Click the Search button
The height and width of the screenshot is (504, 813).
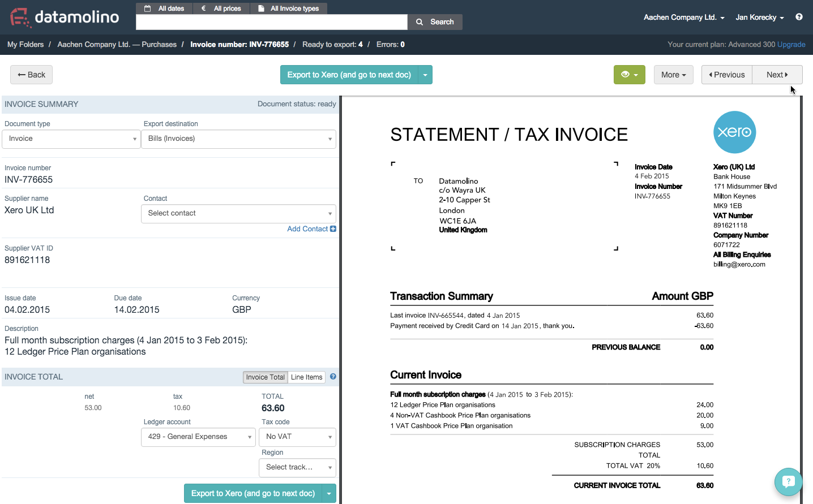click(435, 22)
